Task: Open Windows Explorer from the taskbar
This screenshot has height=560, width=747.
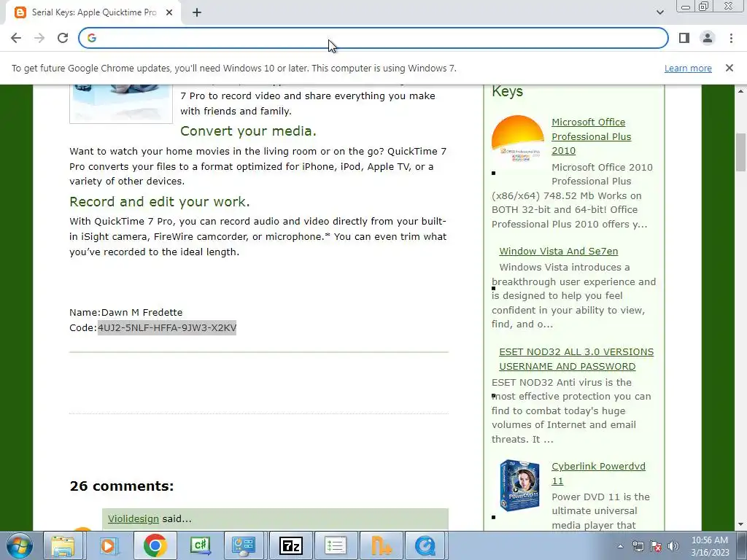Action: 63,545
